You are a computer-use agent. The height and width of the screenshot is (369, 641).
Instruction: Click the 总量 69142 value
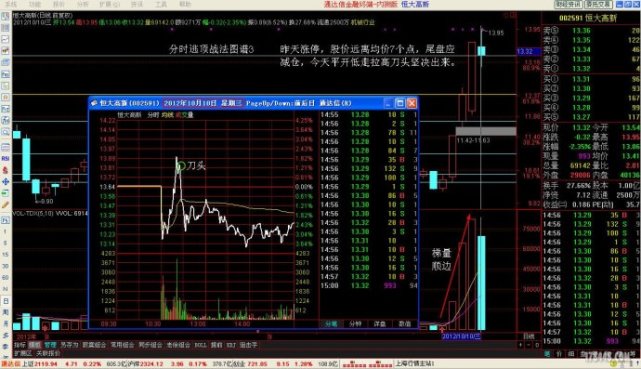tap(580, 165)
